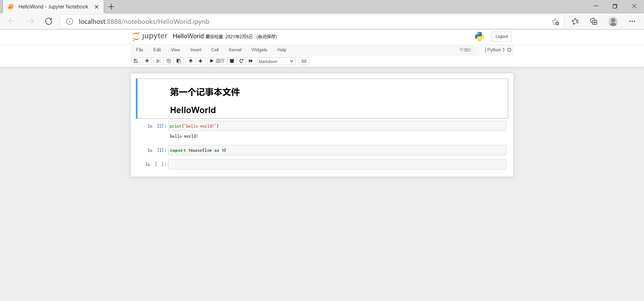This screenshot has width=644, height=301.
Task: Copy selected cells icon
Action: (x=169, y=61)
